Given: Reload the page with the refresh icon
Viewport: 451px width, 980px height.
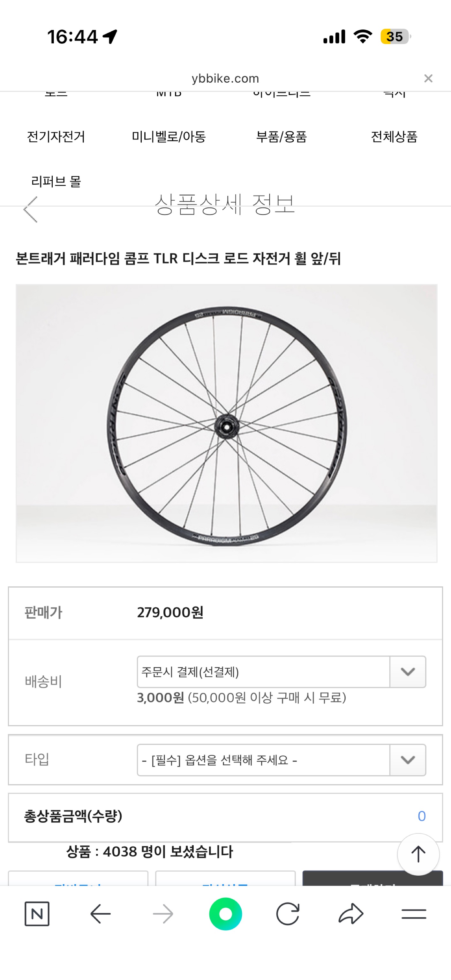Looking at the screenshot, I should [x=288, y=913].
